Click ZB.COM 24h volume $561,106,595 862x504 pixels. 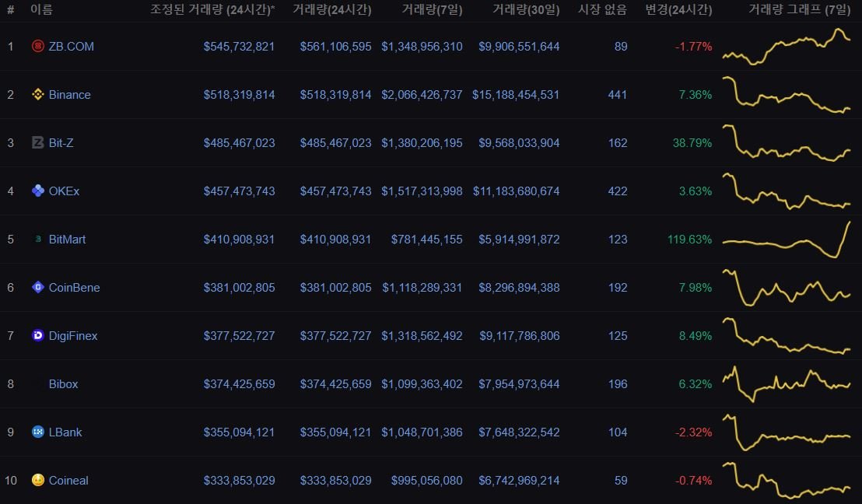click(335, 47)
